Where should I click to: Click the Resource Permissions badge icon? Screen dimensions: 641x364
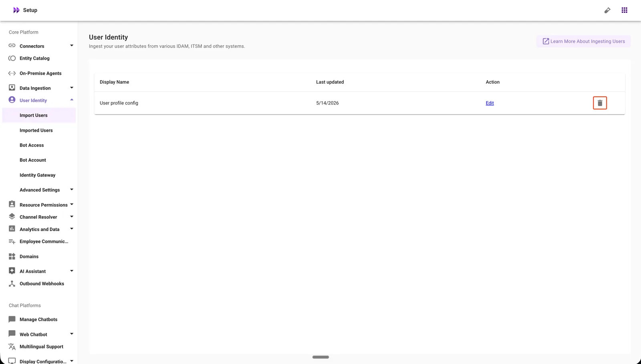[x=12, y=204]
